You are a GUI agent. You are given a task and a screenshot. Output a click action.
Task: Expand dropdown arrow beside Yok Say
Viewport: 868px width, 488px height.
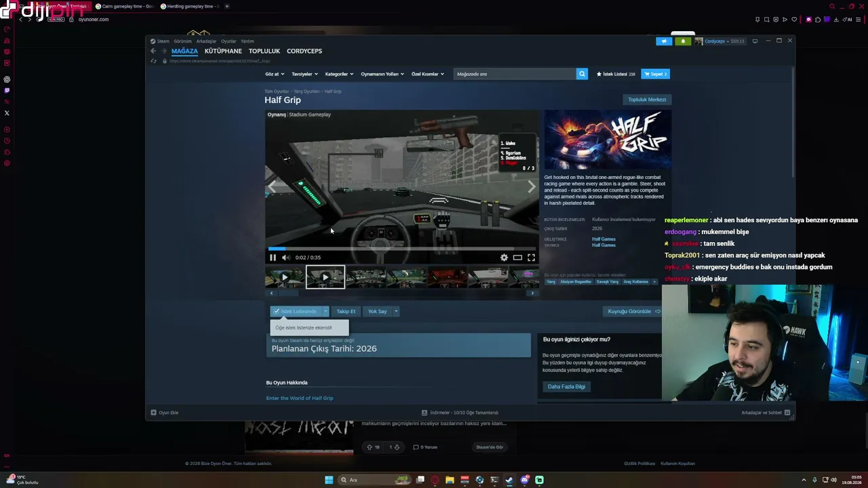click(396, 311)
